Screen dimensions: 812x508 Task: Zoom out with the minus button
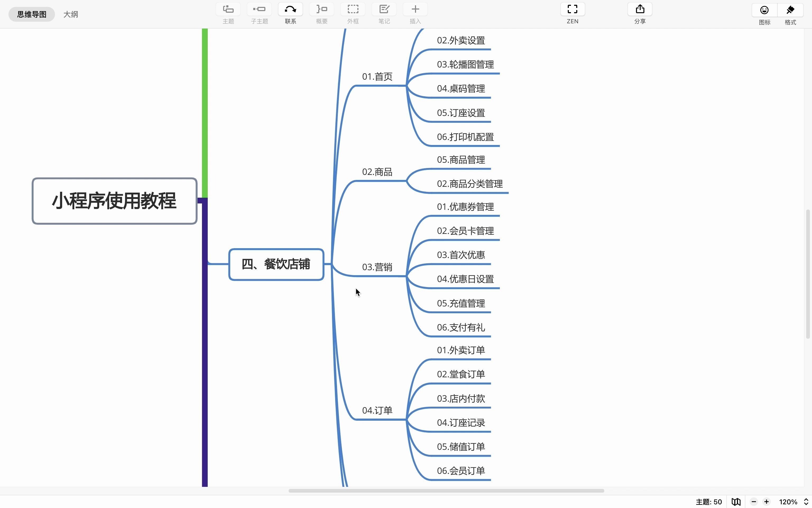[x=754, y=502]
